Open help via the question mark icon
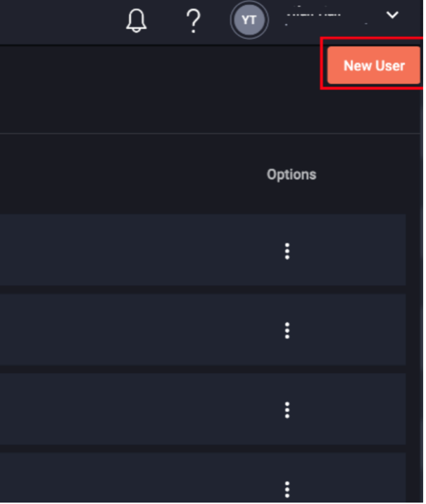426x504 pixels. coord(194,21)
